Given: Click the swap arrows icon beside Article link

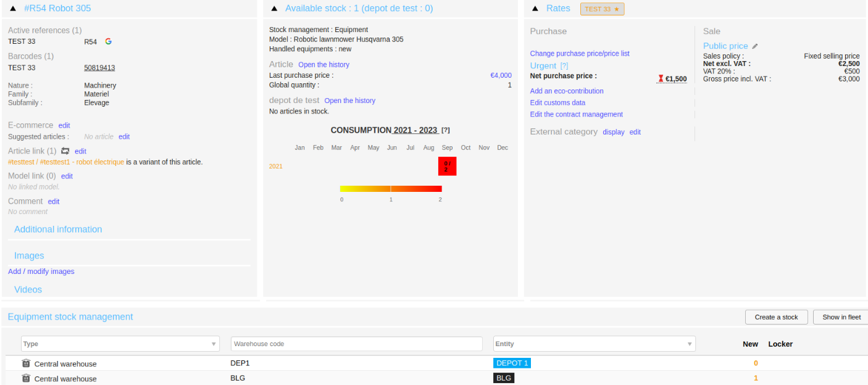Looking at the screenshot, I should 65,151.
